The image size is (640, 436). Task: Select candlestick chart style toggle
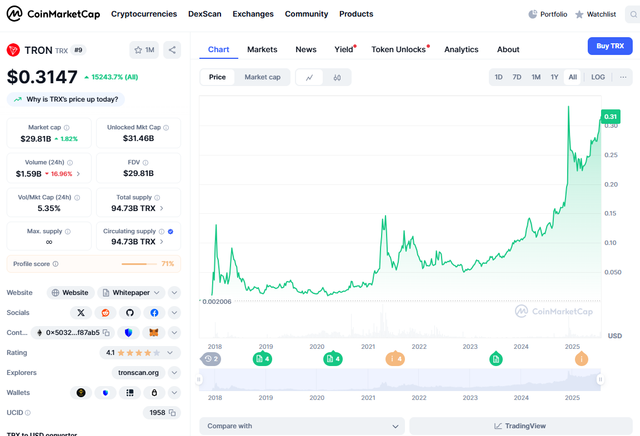click(x=337, y=78)
